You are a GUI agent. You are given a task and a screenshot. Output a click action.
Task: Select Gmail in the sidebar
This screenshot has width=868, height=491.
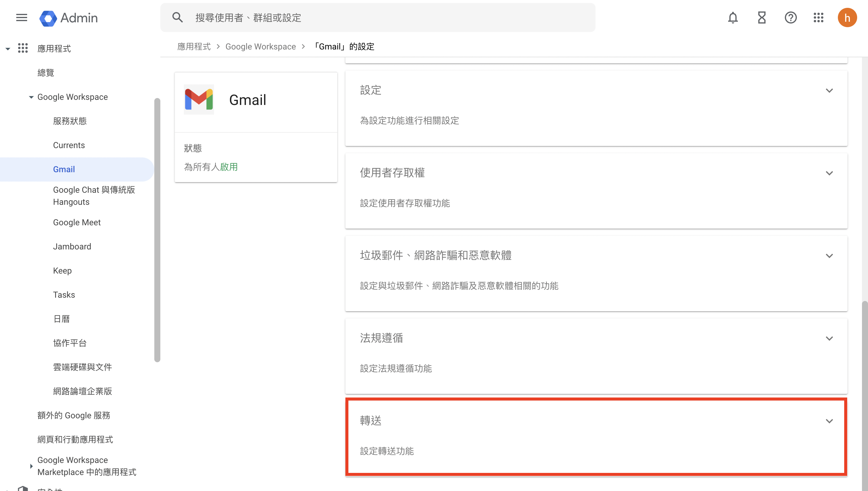77,169
